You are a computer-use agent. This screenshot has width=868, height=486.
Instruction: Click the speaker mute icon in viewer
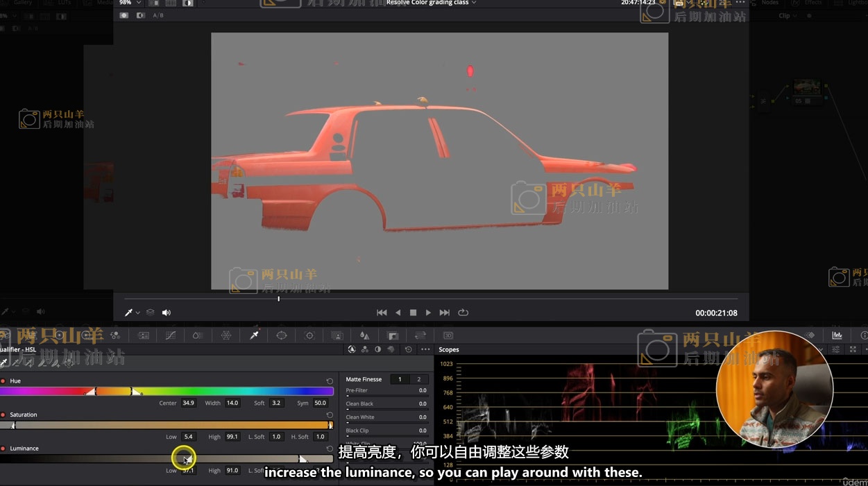(167, 313)
